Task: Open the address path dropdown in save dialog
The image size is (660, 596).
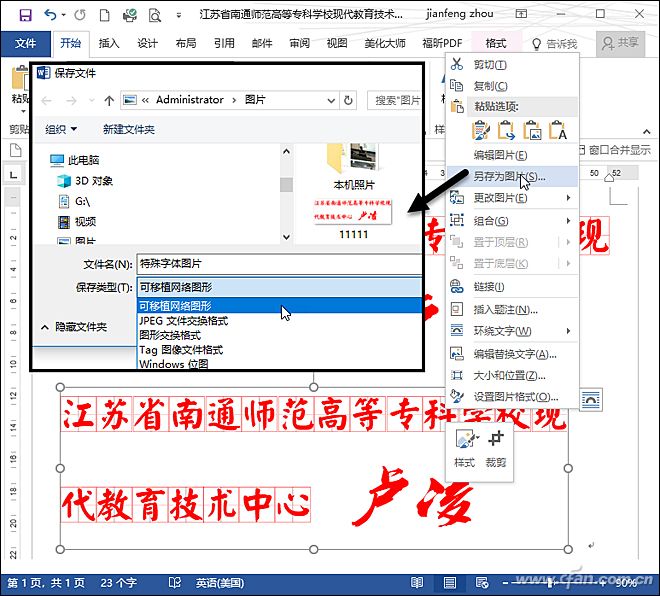Action: click(331, 101)
